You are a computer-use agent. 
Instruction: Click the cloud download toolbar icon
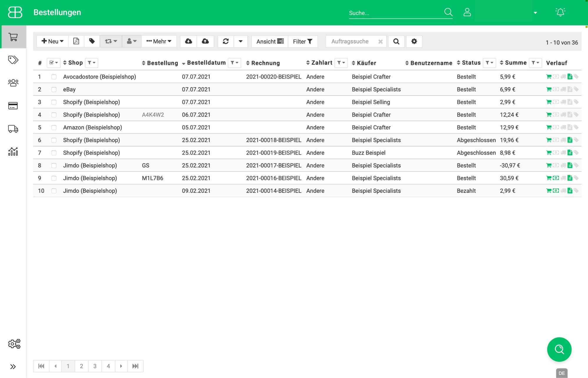[188, 41]
